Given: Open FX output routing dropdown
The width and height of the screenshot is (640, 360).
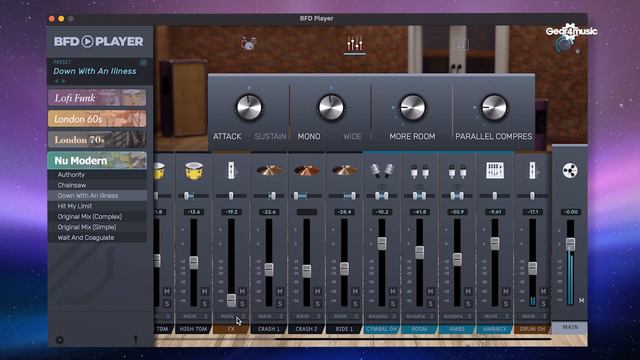Looking at the screenshot, I should tap(231, 316).
